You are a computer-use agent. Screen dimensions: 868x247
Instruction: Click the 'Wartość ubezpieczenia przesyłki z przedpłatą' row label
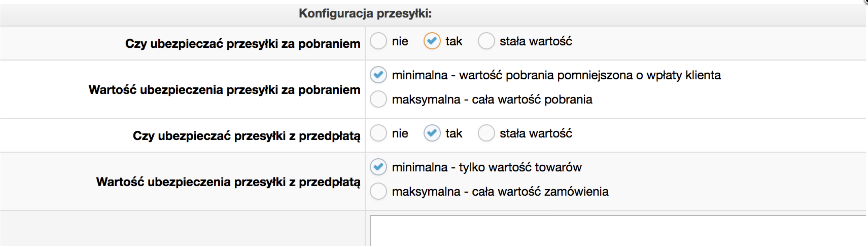pos(228,182)
